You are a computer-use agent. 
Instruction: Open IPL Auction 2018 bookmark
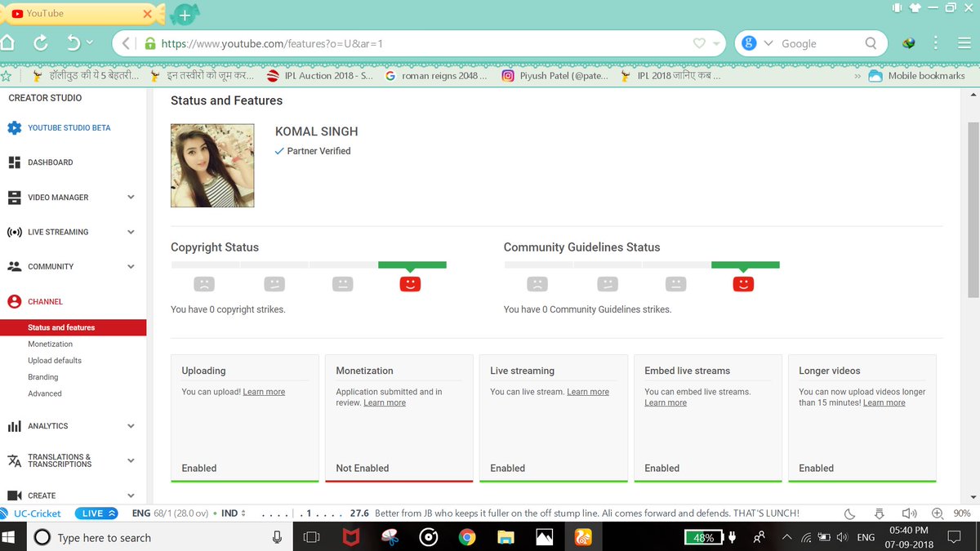[x=319, y=76]
